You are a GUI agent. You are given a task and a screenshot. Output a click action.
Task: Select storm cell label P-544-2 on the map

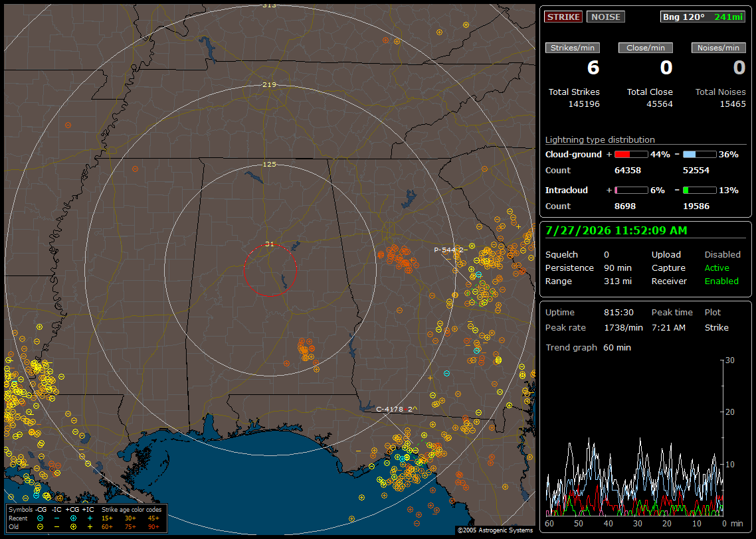click(x=449, y=250)
